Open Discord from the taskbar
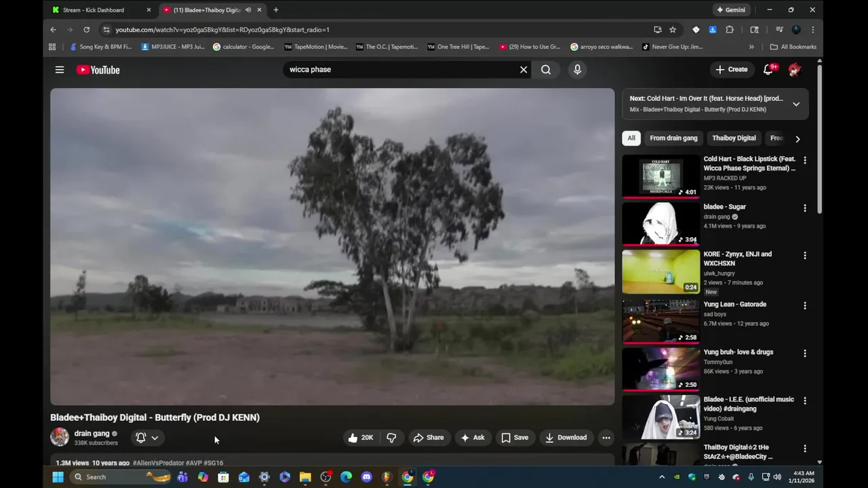 pos(367,477)
